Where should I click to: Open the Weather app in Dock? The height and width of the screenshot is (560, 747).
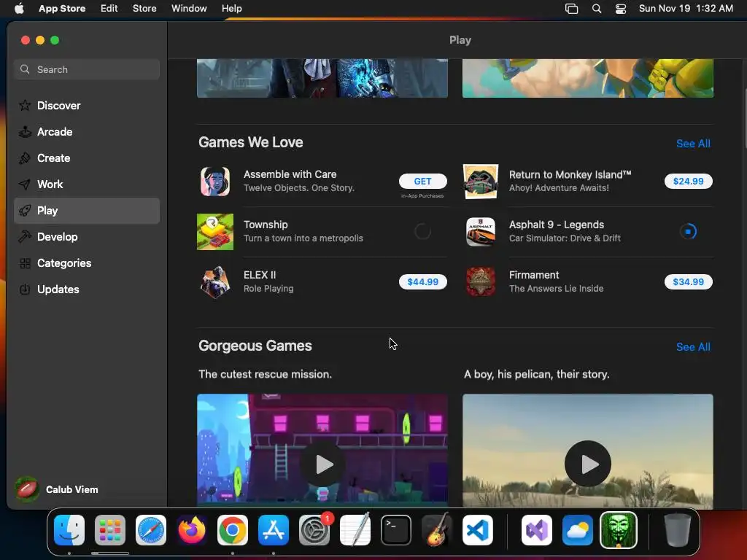578,530
